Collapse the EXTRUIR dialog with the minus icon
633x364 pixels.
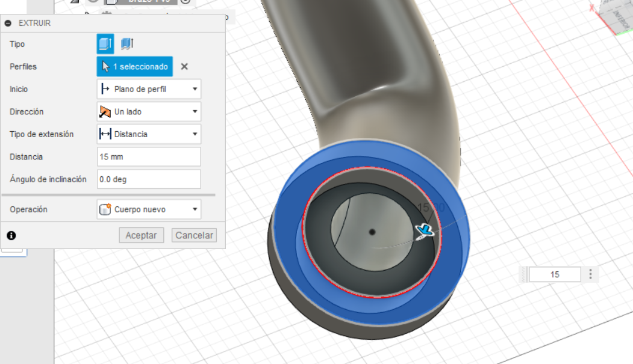[8, 23]
